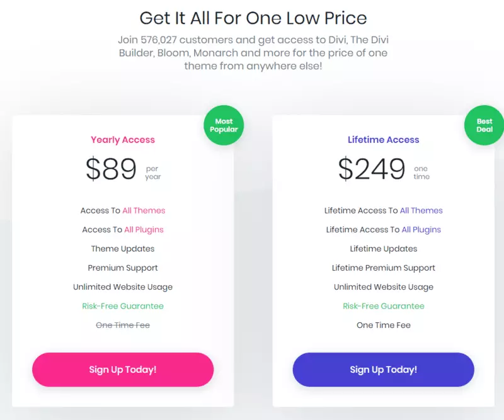The width and height of the screenshot is (504, 420).
Task: Click Risk-Free Guarantee in Yearly Access card
Action: (123, 306)
